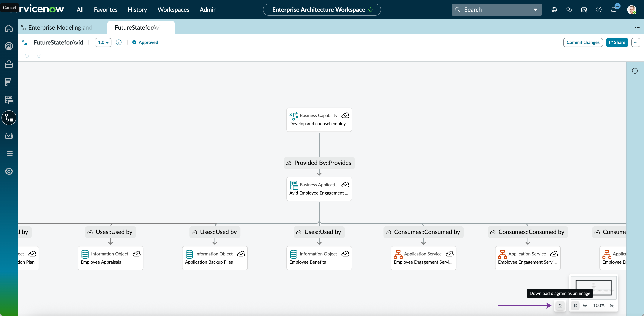Screen dimensions: 644x316
Task: Click Uses::Used by label above Employee Benefits
Action: (x=319, y=232)
